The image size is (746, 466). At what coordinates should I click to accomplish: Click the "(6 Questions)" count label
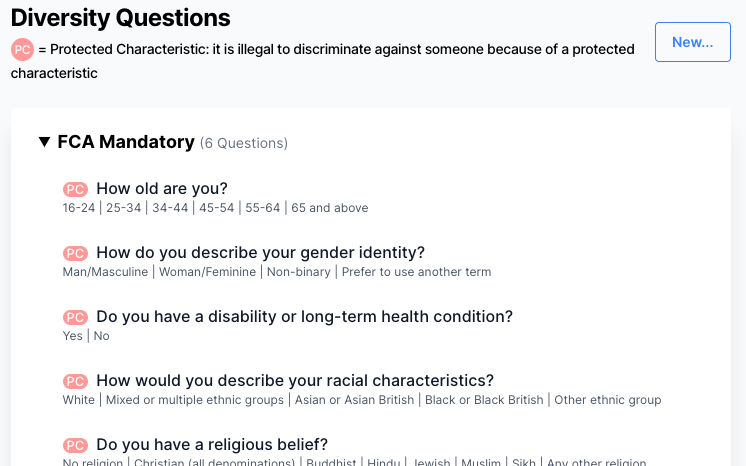click(x=244, y=143)
